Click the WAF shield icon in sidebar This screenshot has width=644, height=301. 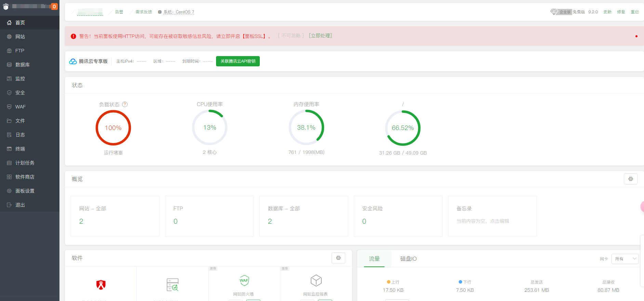click(9, 107)
